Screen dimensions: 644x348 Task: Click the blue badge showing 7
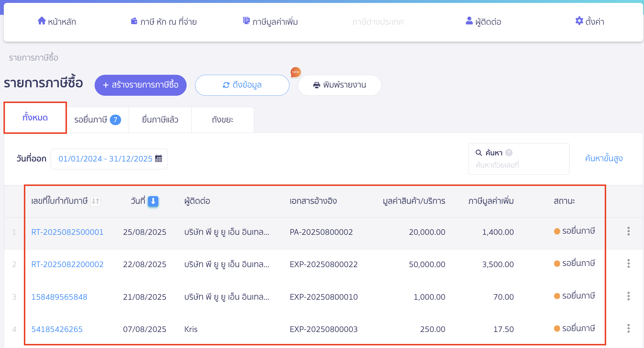click(115, 120)
